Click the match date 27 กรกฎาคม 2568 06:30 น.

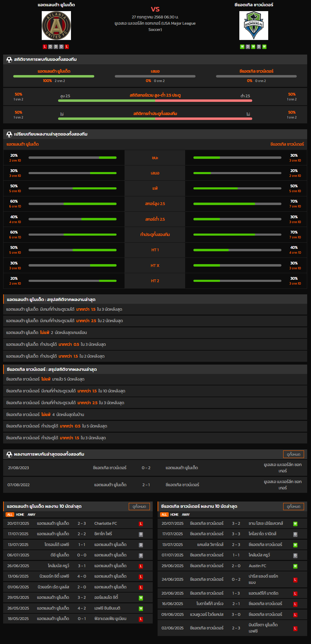pyautogui.click(x=155, y=17)
